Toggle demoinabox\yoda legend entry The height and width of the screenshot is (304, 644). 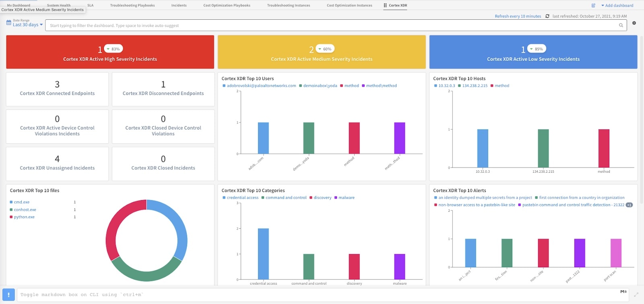point(318,85)
